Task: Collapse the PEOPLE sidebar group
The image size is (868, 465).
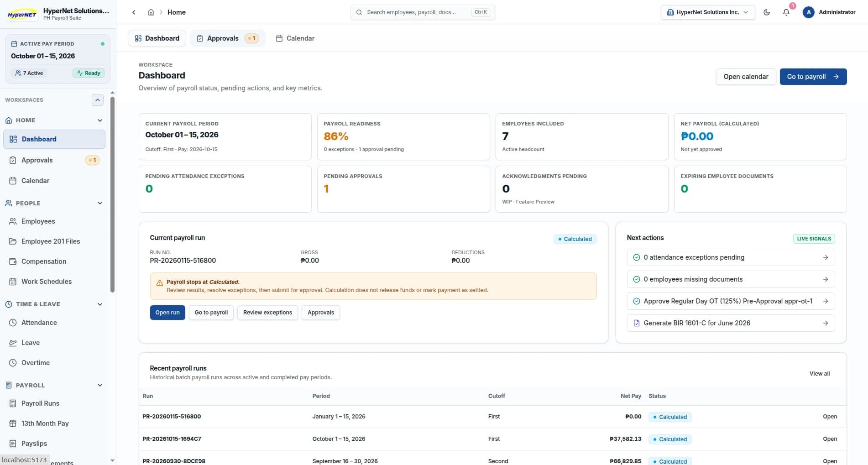Action: click(x=100, y=203)
